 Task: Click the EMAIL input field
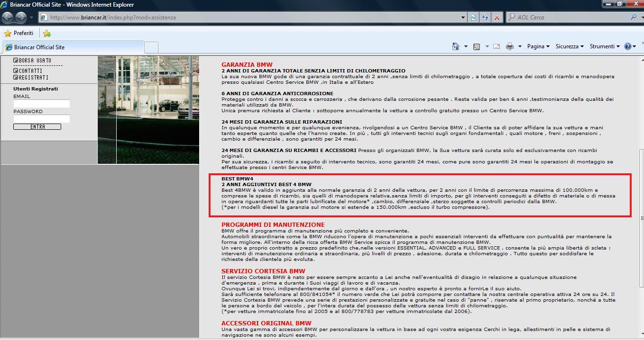pos(41,104)
